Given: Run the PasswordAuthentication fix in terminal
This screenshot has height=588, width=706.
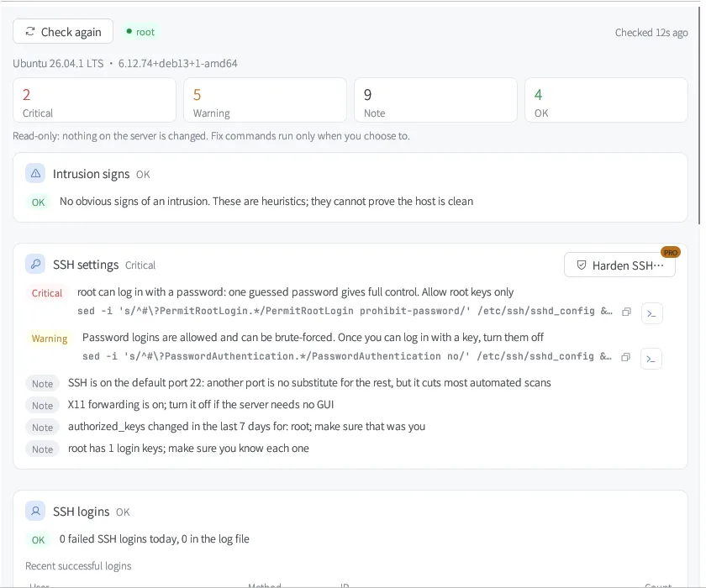Looking at the screenshot, I should [651, 359].
